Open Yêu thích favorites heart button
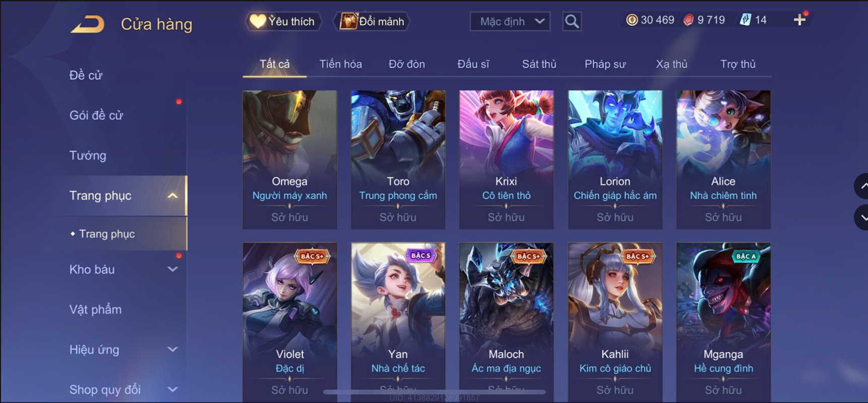Image resolution: width=868 pixels, height=403 pixels. coord(283,21)
